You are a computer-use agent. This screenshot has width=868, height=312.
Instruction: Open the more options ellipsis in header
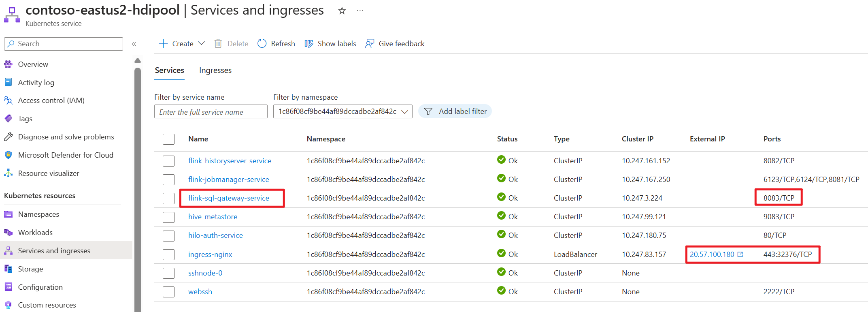tap(360, 11)
